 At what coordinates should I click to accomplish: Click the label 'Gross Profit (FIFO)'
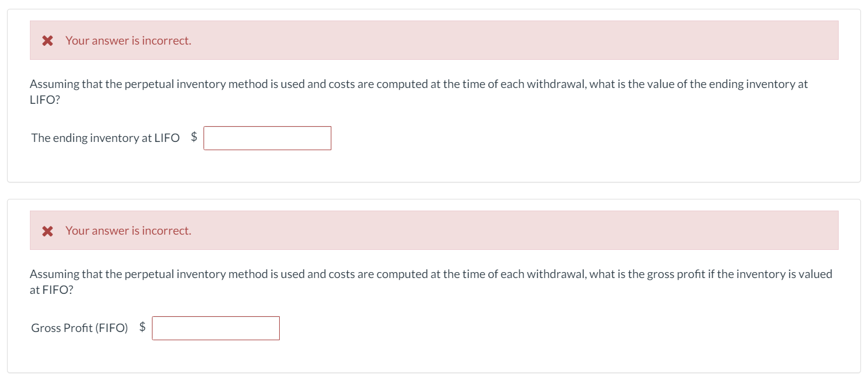click(80, 327)
